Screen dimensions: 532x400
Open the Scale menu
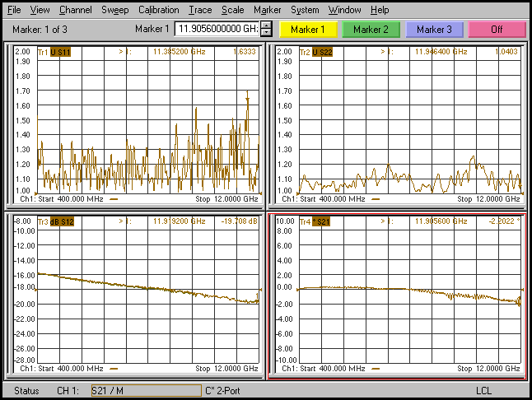[232, 10]
